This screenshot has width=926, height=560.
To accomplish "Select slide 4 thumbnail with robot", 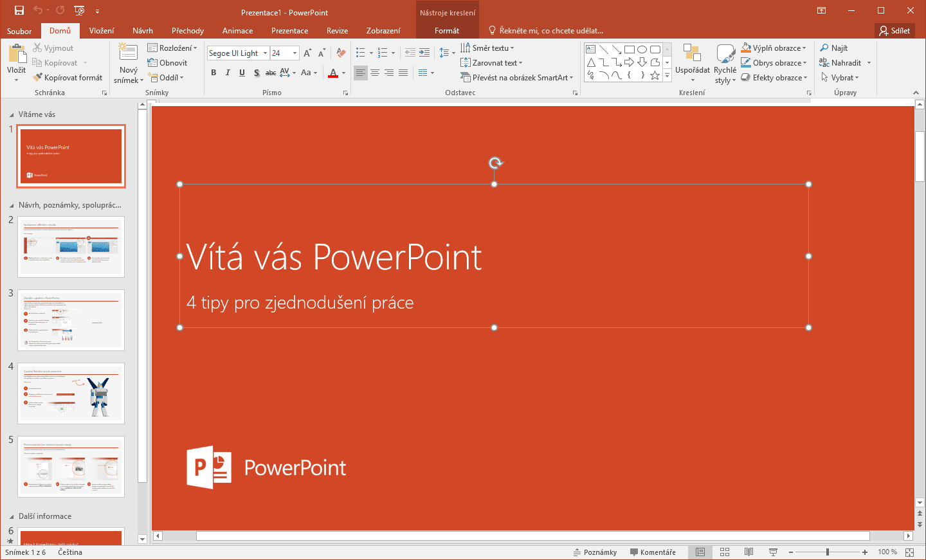I will [x=71, y=393].
